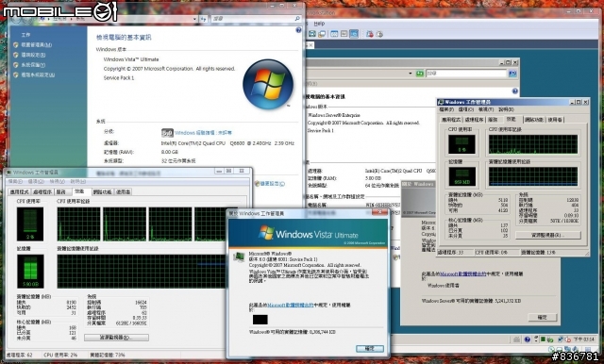Switch to Applications tab in guest Task Manager

click(x=451, y=120)
